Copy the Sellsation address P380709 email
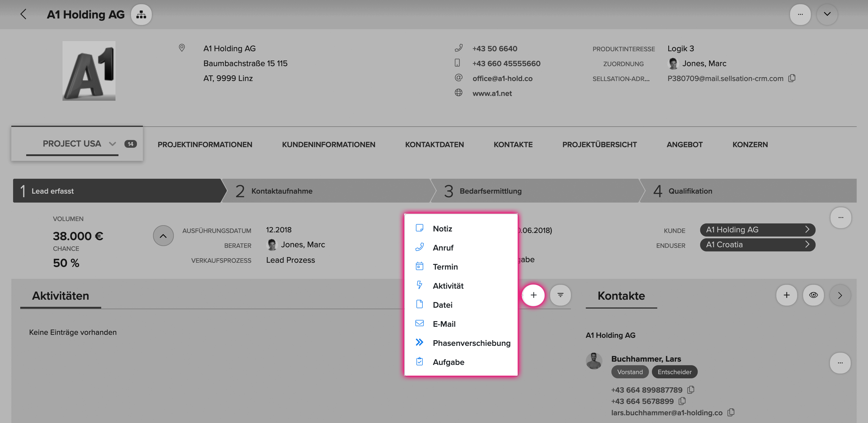868x423 pixels. 792,78
